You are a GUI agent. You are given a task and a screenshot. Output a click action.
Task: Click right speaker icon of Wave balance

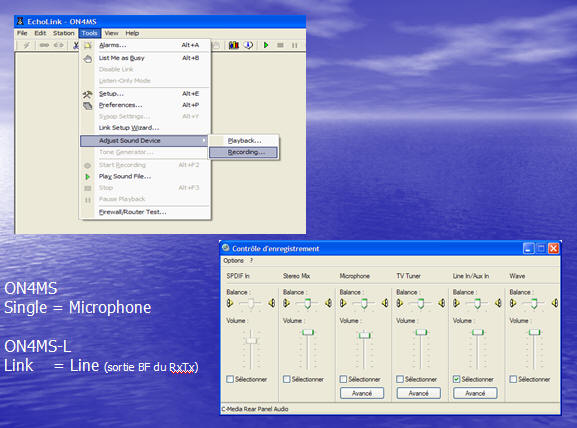(x=555, y=303)
